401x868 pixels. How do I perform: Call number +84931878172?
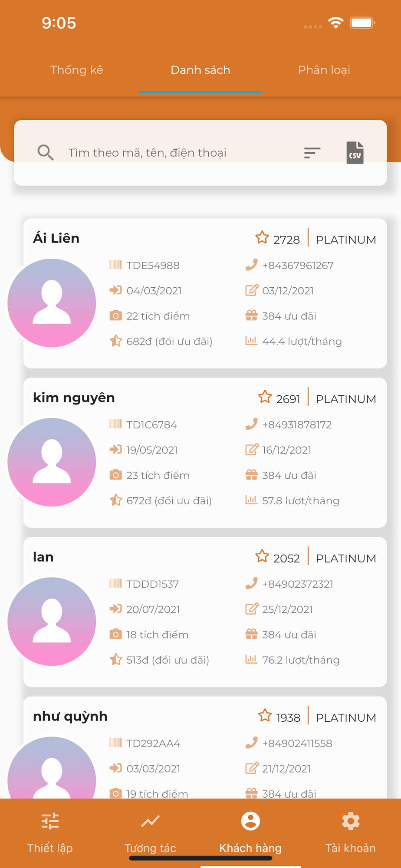297,424
